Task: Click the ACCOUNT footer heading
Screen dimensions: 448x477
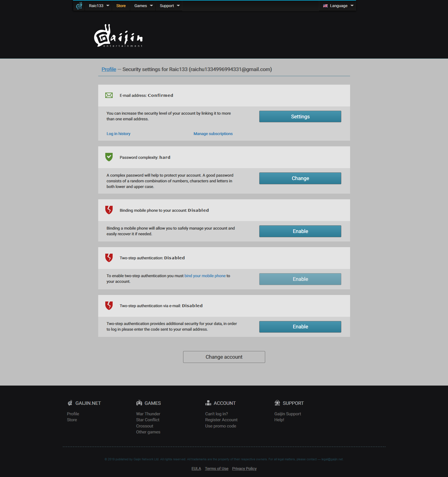Action: click(225, 403)
